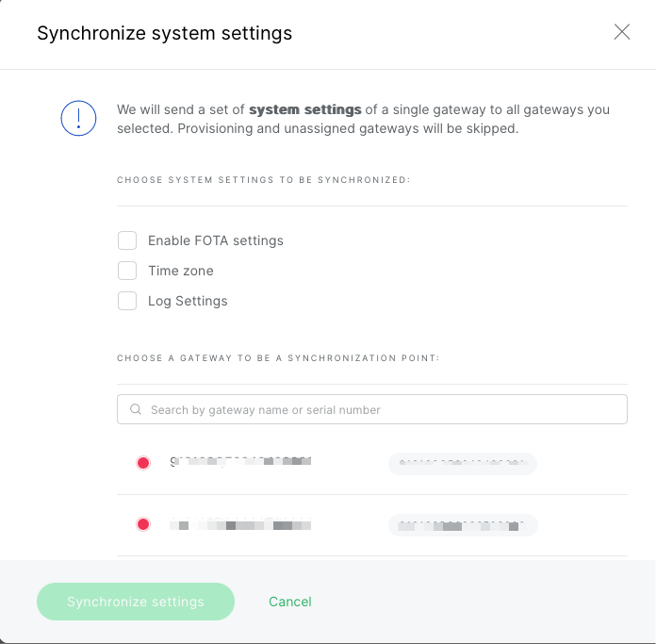Select the second gateway's red status dot
This screenshot has height=644, width=656.
pos(143,524)
